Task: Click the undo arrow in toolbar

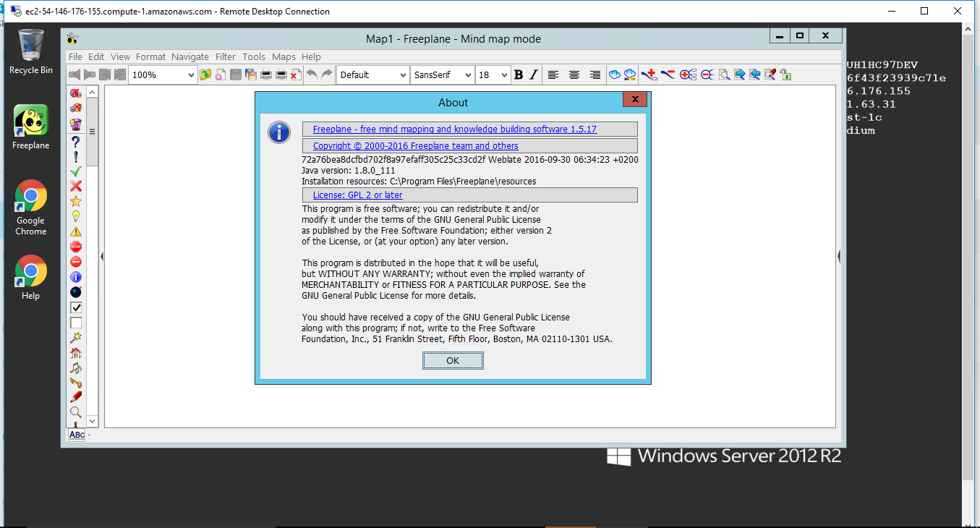Action: pos(312,74)
